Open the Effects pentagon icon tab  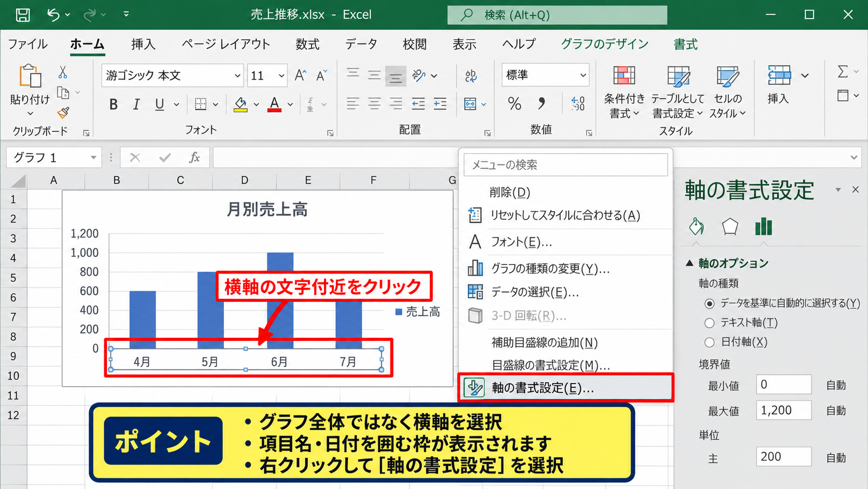(730, 227)
